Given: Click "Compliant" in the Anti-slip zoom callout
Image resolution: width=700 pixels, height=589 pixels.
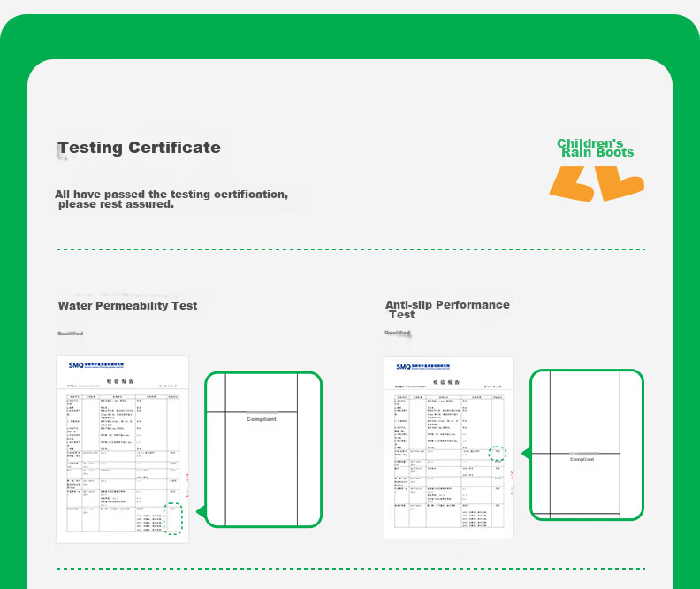Looking at the screenshot, I should tap(582, 459).
